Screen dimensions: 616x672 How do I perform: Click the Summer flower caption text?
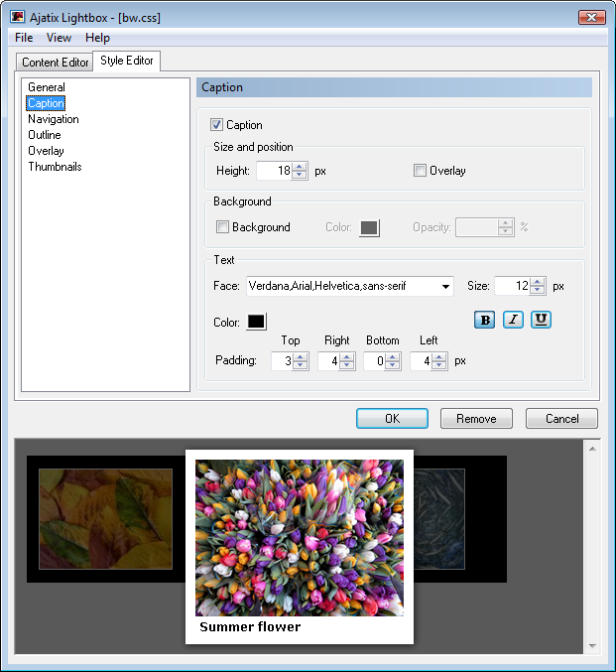click(250, 626)
